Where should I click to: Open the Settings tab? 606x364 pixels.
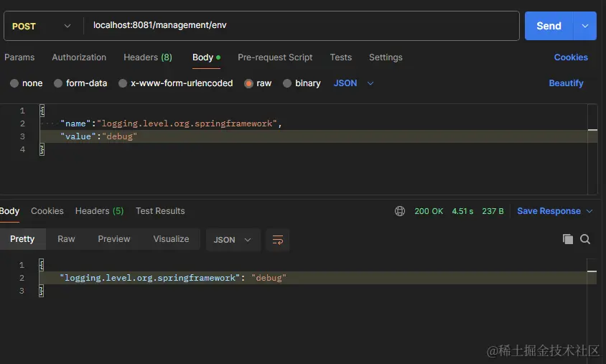pos(386,57)
